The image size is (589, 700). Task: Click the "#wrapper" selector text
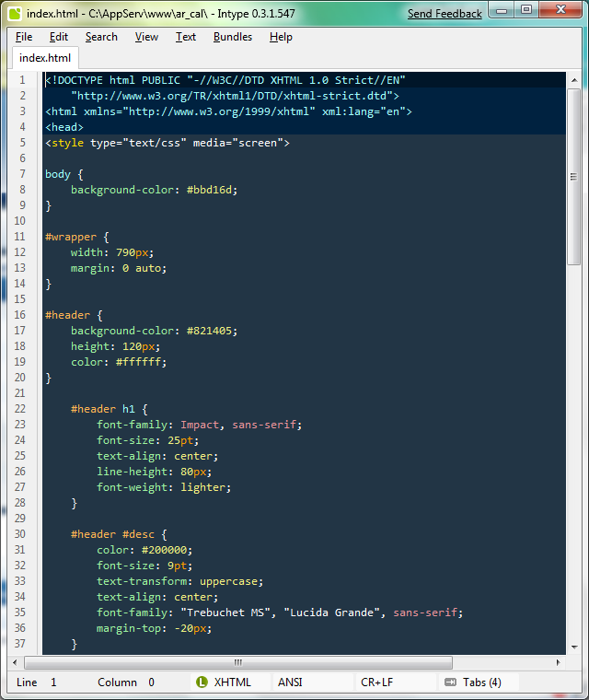point(71,237)
